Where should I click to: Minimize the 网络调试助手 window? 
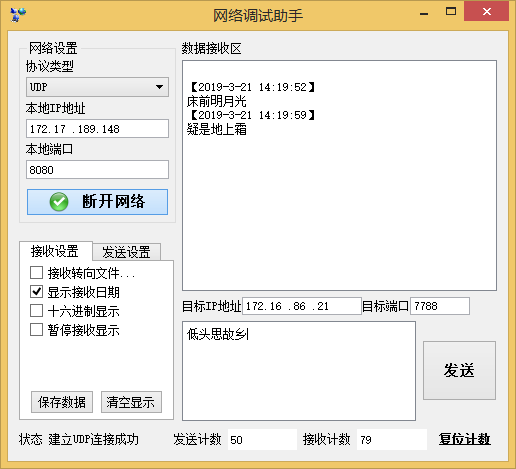(424, 13)
